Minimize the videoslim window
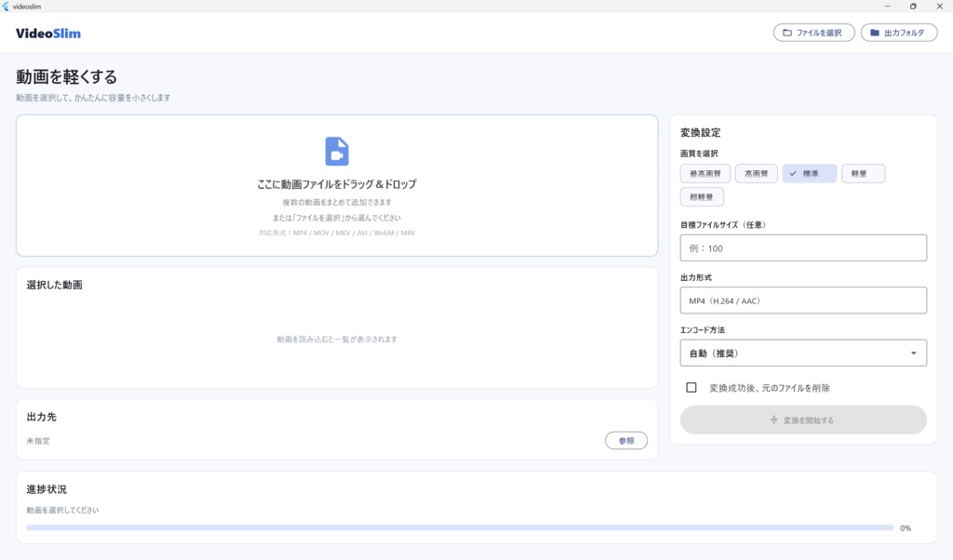This screenshot has width=953, height=560. click(x=887, y=7)
